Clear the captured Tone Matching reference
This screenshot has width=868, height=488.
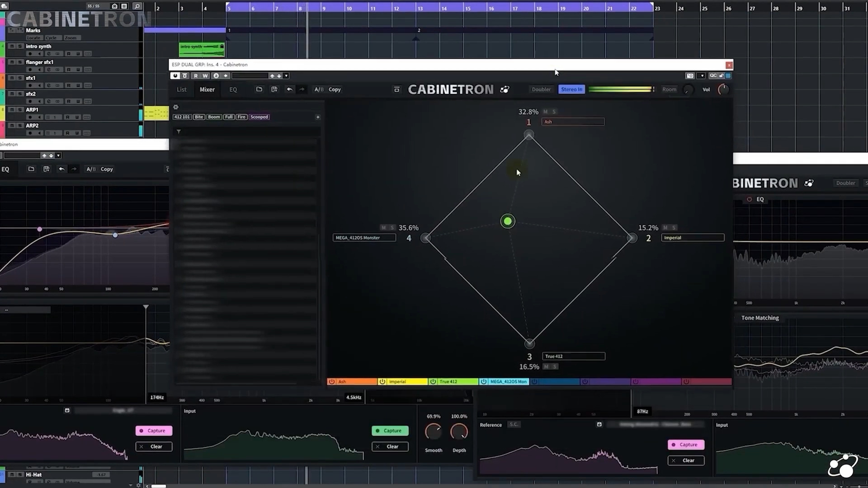click(686, 460)
